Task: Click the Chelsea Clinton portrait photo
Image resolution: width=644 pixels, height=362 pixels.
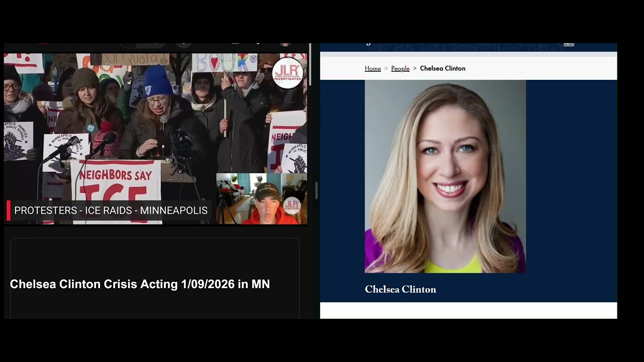Action: pos(445,176)
